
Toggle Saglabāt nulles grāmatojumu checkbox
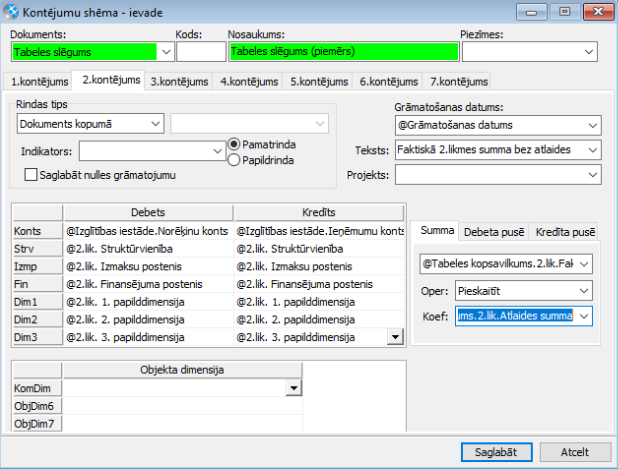(x=30, y=175)
